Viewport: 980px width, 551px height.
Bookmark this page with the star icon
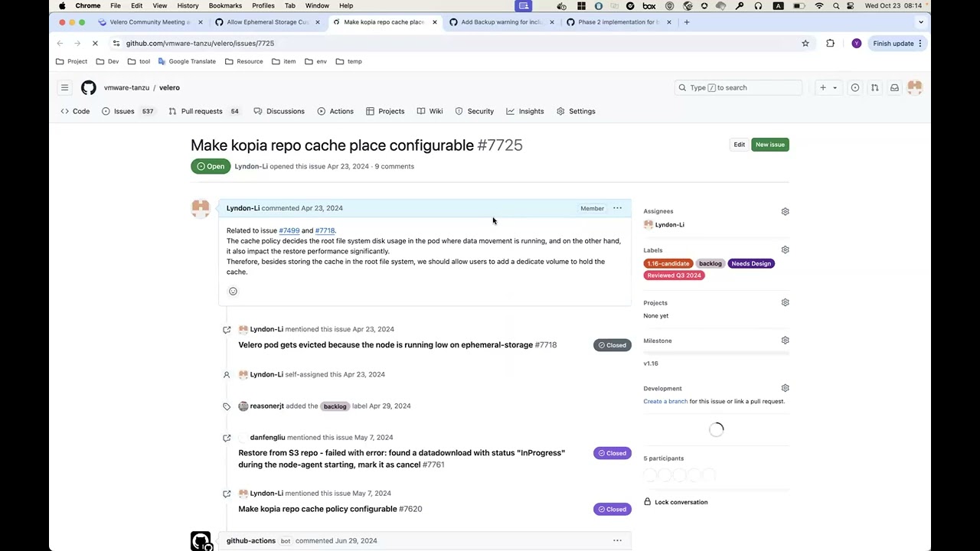coord(805,44)
